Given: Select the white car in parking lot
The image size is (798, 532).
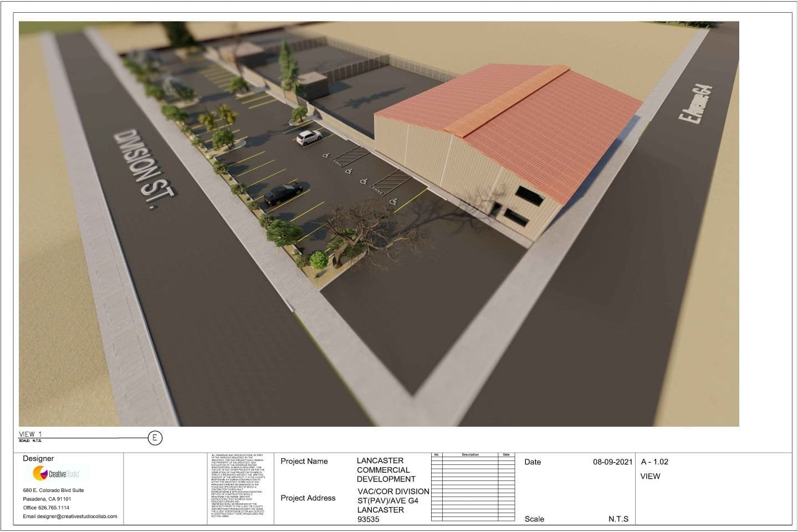Looking at the screenshot, I should [309, 137].
